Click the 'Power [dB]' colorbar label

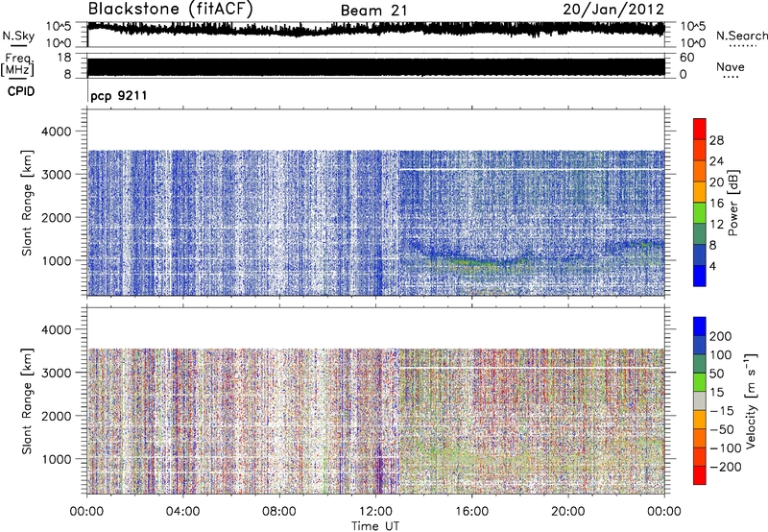pos(732,203)
